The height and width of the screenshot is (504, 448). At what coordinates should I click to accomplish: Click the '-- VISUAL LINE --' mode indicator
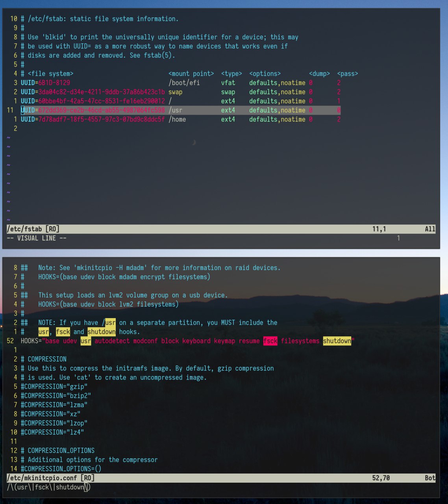(x=37, y=238)
